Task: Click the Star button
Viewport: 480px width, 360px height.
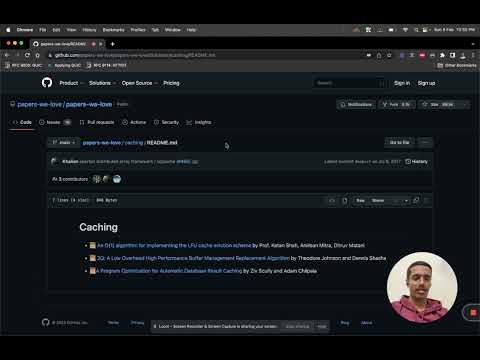Action: click(x=439, y=104)
